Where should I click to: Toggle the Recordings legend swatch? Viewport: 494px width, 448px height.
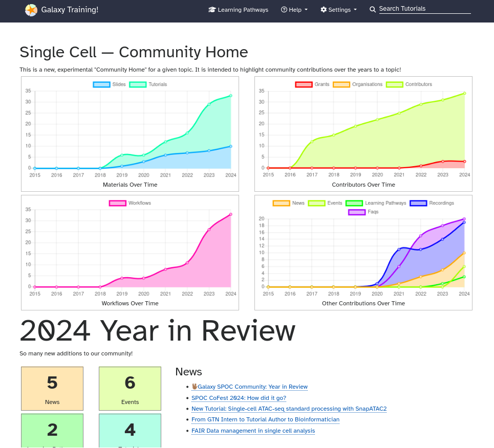[x=418, y=203]
